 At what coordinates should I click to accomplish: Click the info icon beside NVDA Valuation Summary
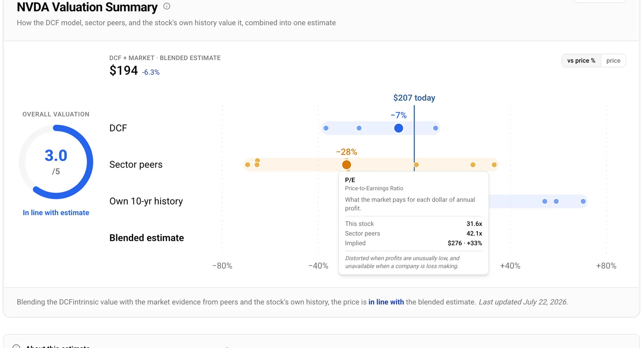point(167,6)
